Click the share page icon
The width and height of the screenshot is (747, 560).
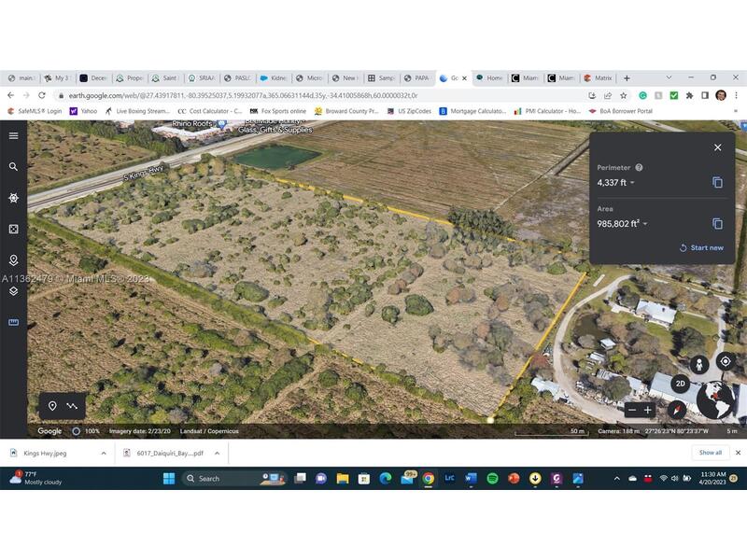click(608, 96)
